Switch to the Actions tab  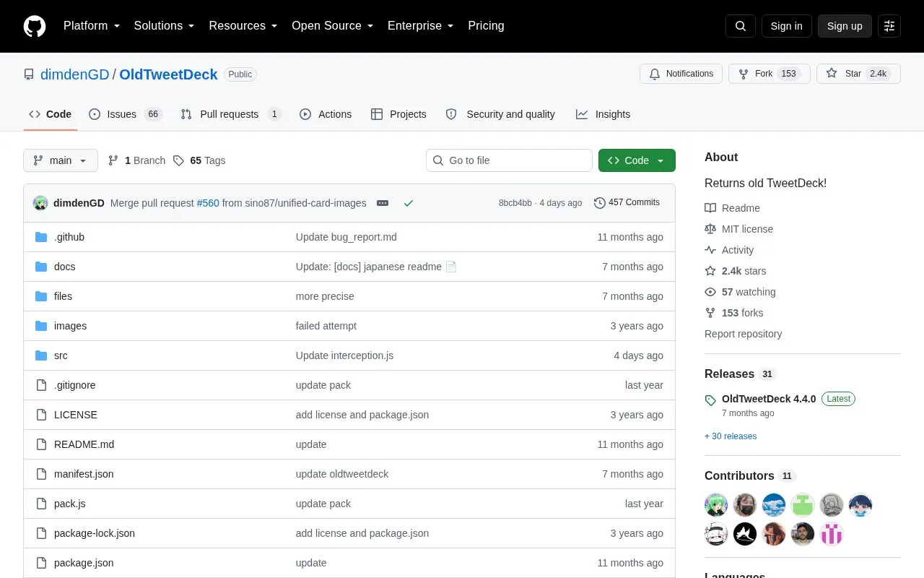pos(326,114)
